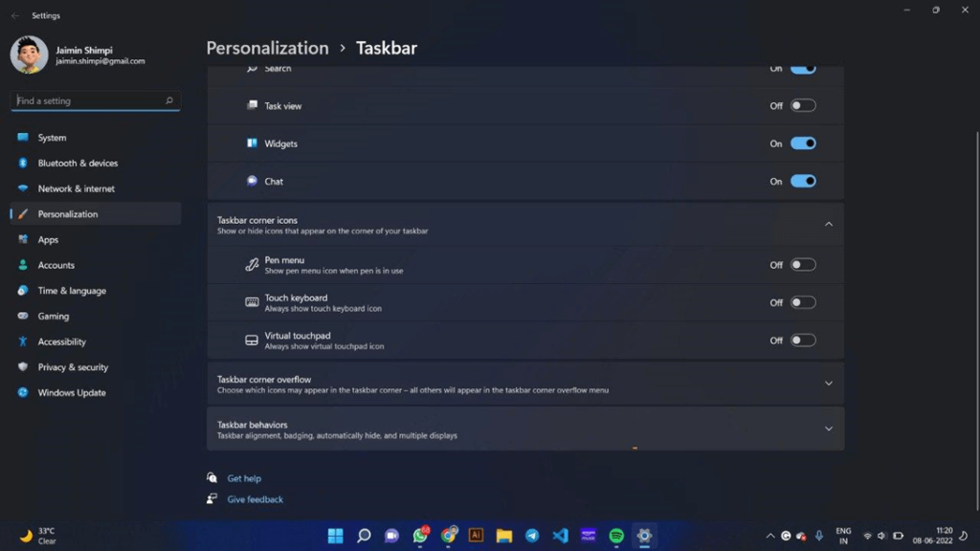980x551 pixels.
Task: Open clock and date 08-06-2022
Action: [932, 536]
